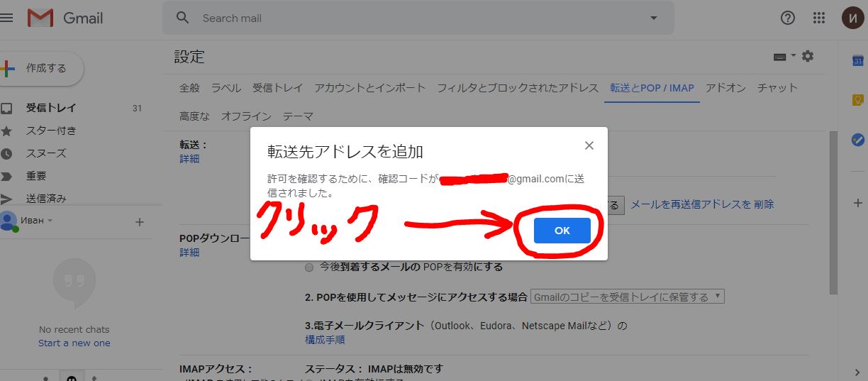Switch to the アカウントとインポート tab
This screenshot has height=381, width=868.
tap(370, 88)
